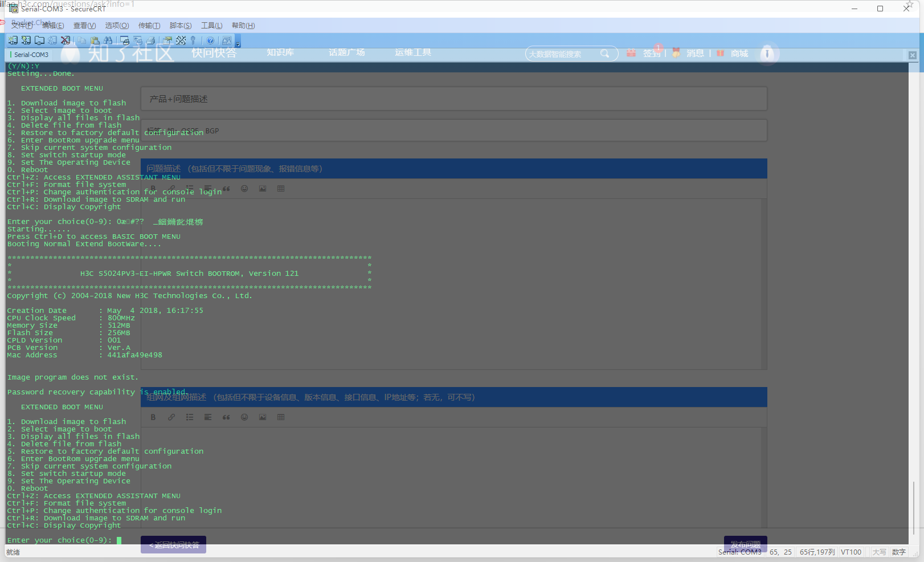Click the Disconnect session toolbar icon

point(66,40)
